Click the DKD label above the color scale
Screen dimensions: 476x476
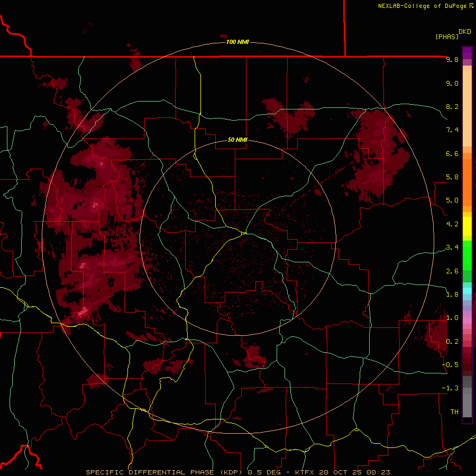coord(465,32)
